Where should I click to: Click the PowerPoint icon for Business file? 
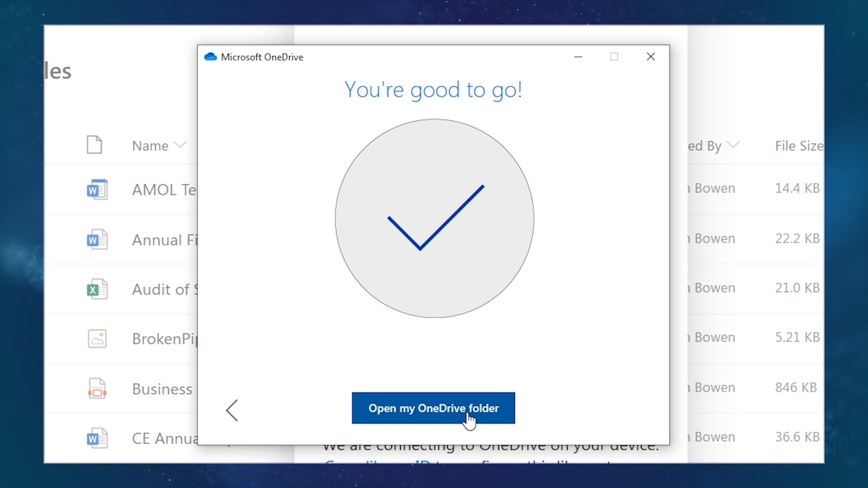(97, 389)
